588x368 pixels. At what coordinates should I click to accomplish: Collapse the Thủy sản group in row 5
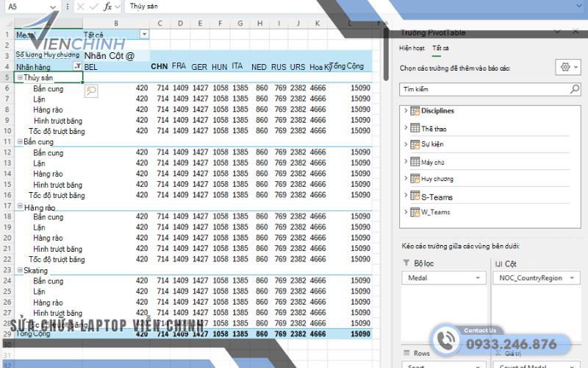[x=20, y=77]
